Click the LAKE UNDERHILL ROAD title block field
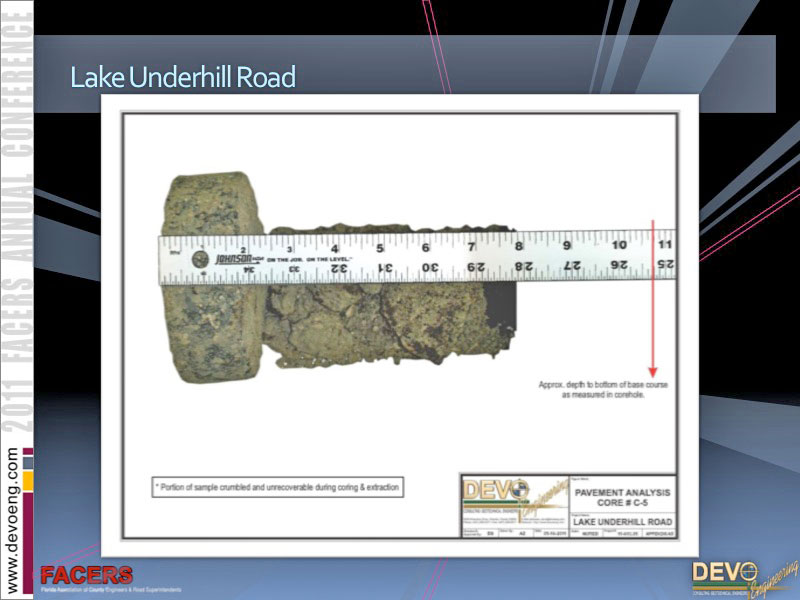 click(x=621, y=522)
